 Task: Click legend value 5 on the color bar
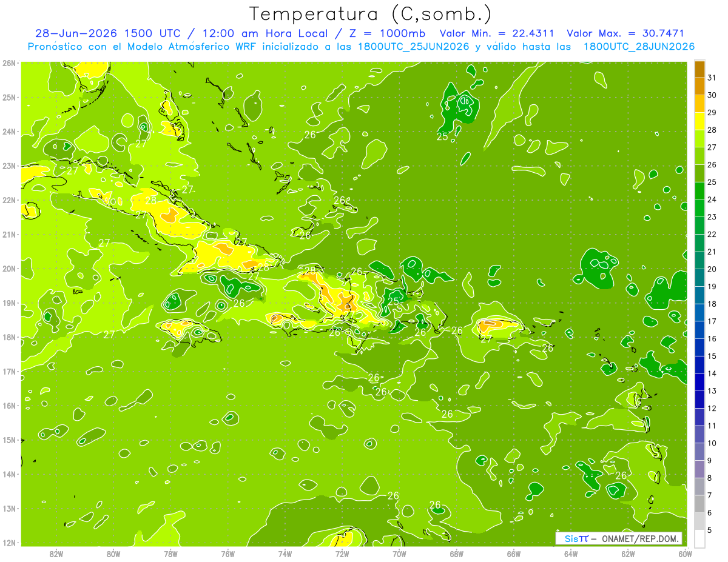tap(710, 530)
